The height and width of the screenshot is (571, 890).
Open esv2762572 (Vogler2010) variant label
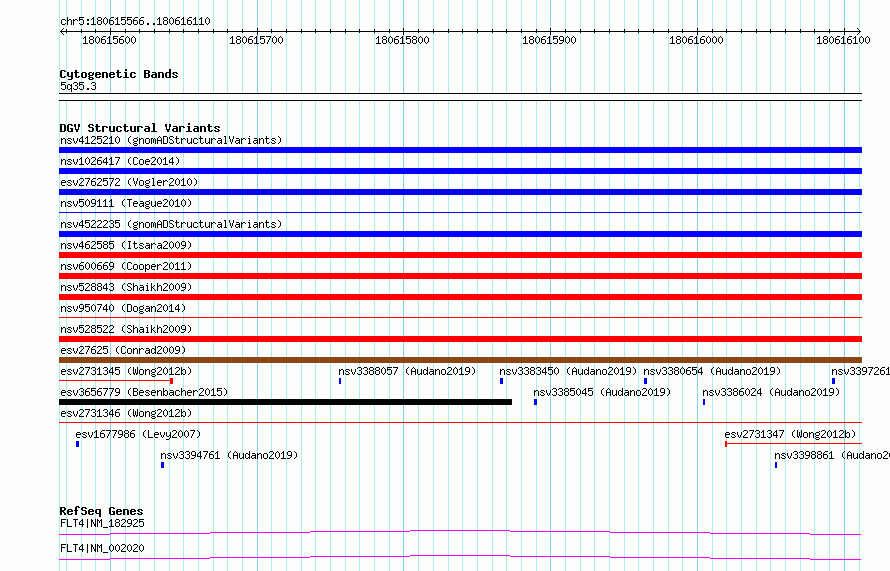[x=129, y=182]
